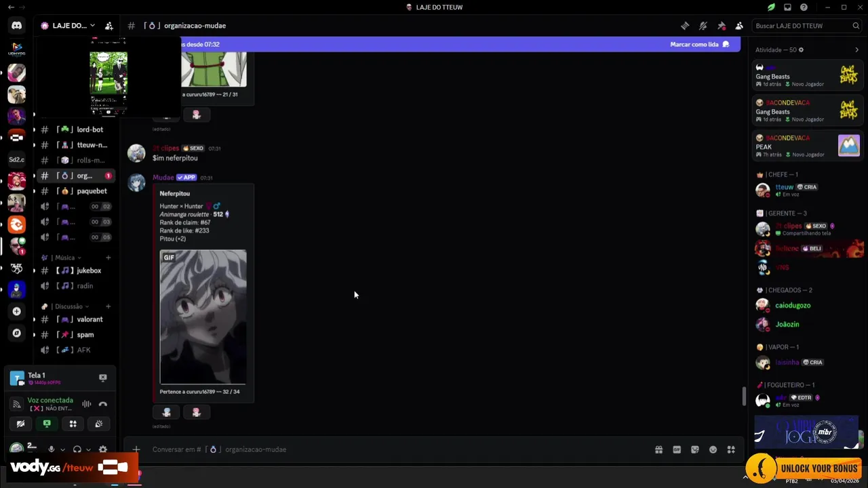Click navigate back arrow in title bar
Viewport: 868px width, 488px height.
tap(11, 7)
